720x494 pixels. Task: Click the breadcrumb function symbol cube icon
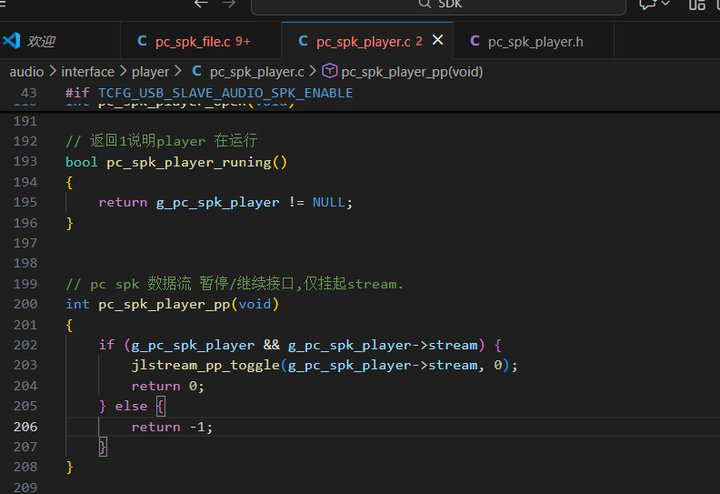(329, 71)
